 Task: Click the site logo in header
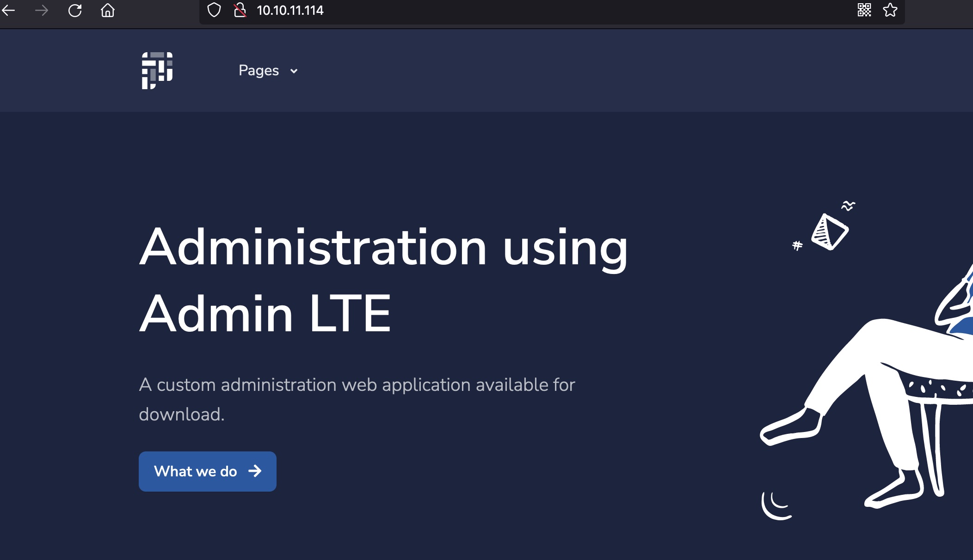click(x=157, y=70)
